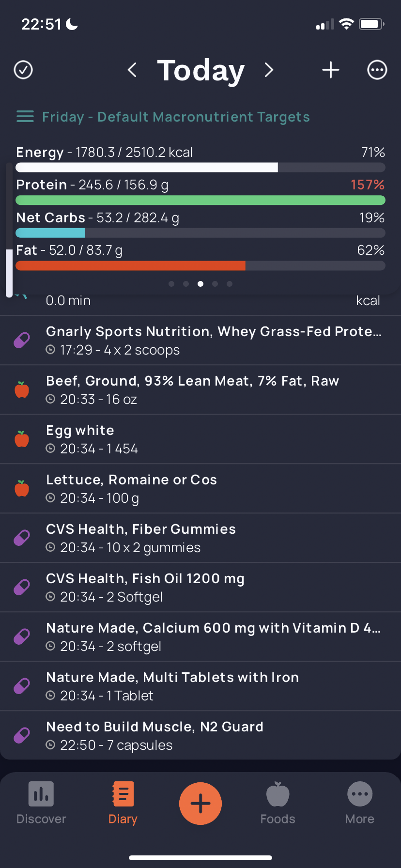Screen dimensions: 401x868
Task: Tap the Today date title
Action: pyautogui.click(x=201, y=70)
